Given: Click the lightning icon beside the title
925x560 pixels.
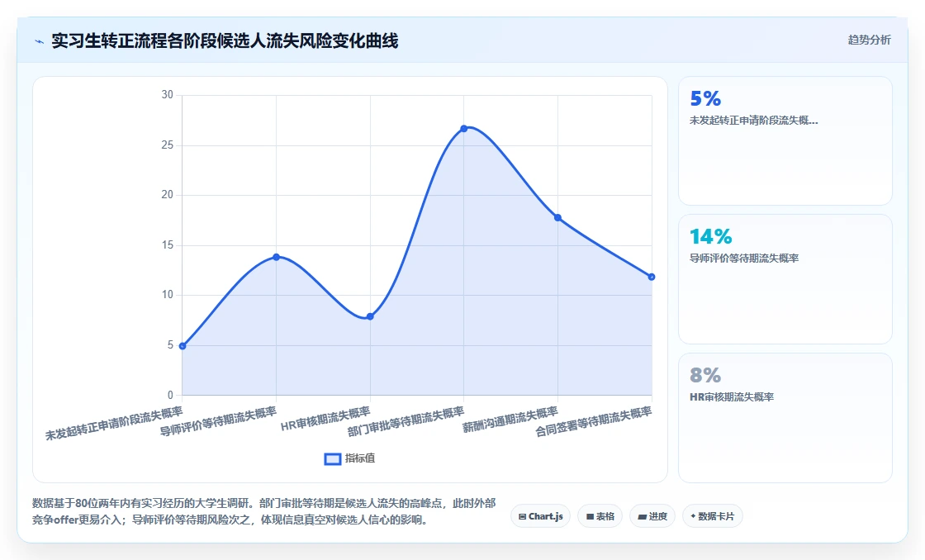Looking at the screenshot, I should click(39, 41).
